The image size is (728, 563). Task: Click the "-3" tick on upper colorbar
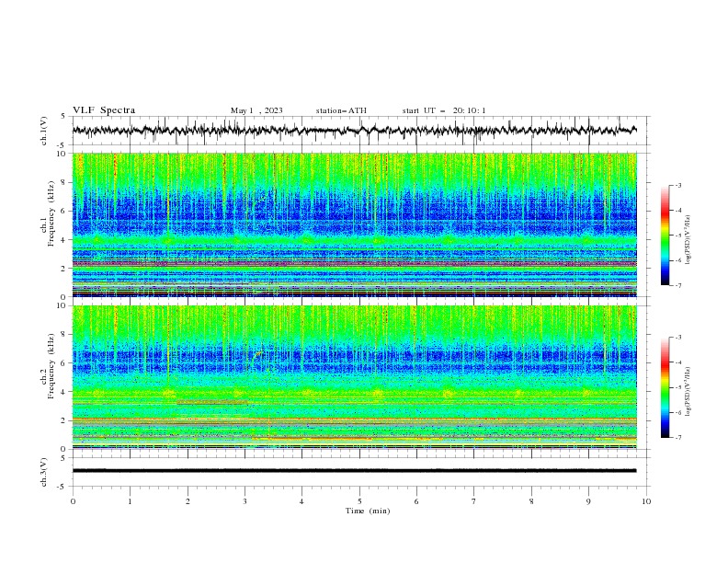677,185
